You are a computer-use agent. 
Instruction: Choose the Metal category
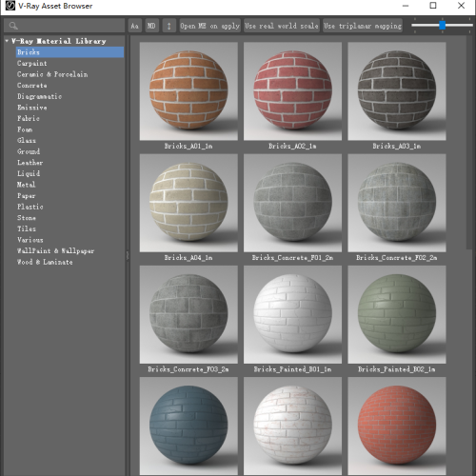coord(26,185)
